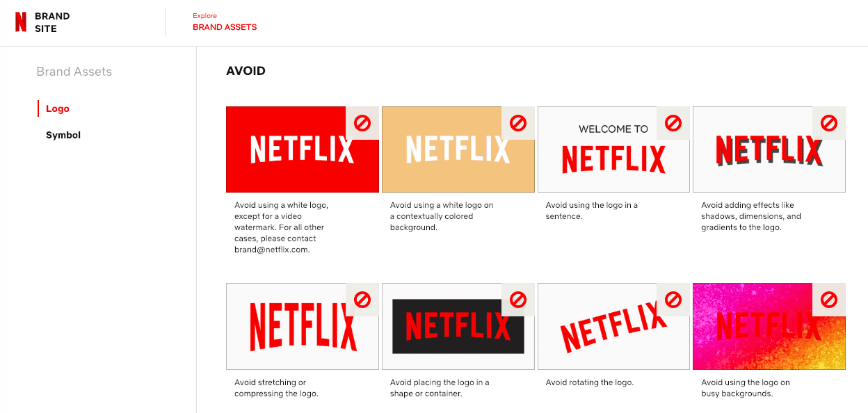The width and height of the screenshot is (868, 413).
Task: Select Logo in the sidebar
Action: pyautogui.click(x=58, y=108)
